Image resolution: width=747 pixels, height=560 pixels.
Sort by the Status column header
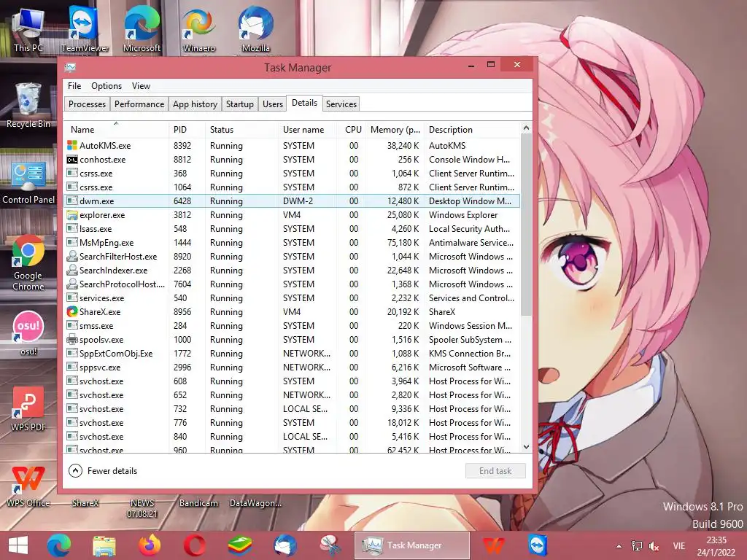point(241,130)
